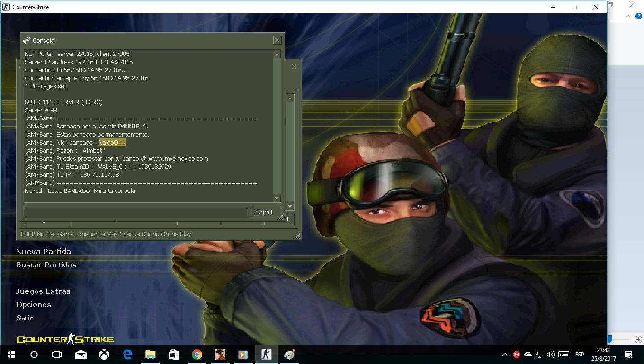Viewport: 644px width, 364px height.
Task: Click zoom in plus on background window
Action: (638, 339)
